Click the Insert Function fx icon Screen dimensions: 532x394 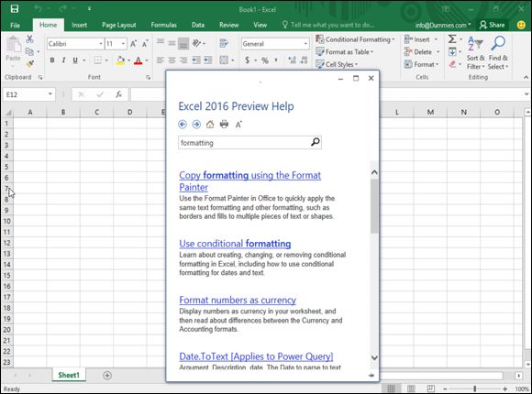click(118, 94)
